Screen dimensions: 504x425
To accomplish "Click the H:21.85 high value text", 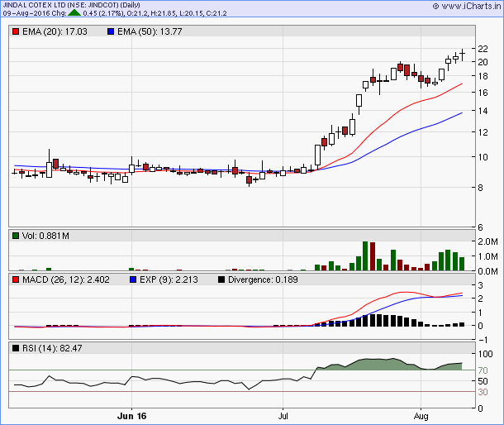I will pyautogui.click(x=164, y=13).
